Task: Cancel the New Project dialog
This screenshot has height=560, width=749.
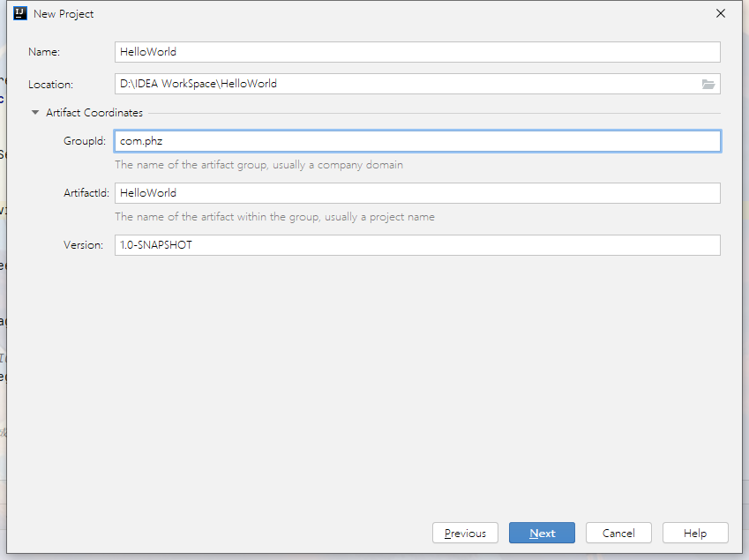Action: [x=618, y=533]
